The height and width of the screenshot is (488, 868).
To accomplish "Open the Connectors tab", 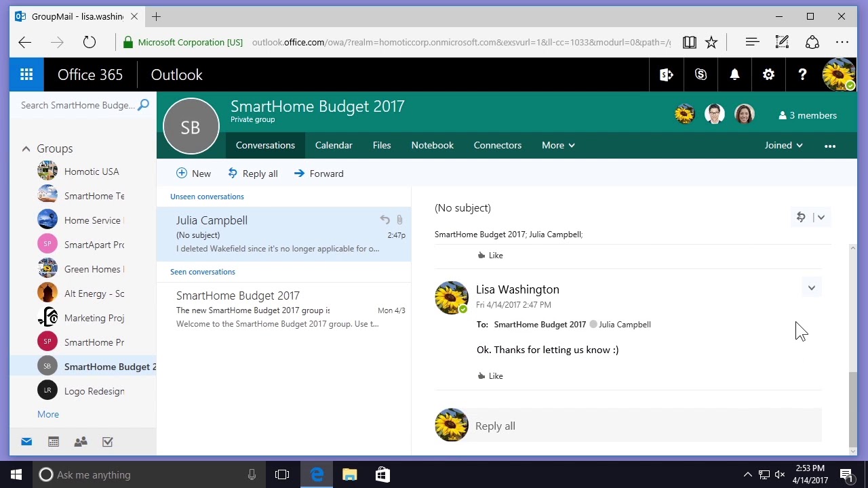I will click(498, 145).
